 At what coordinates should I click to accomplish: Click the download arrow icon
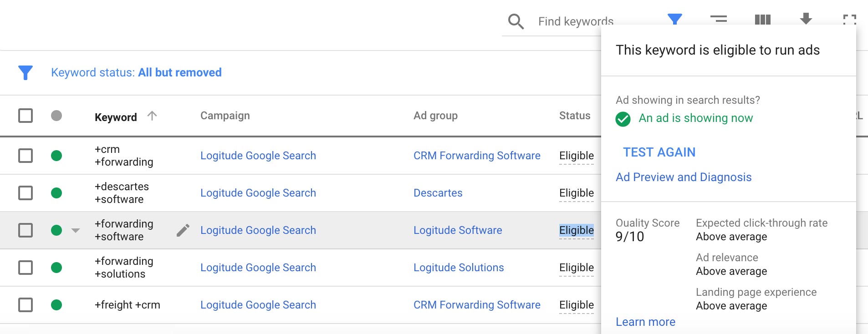[806, 19]
